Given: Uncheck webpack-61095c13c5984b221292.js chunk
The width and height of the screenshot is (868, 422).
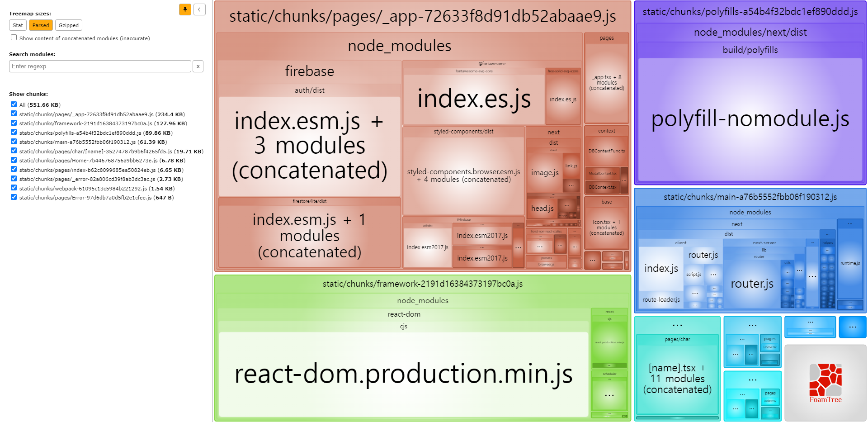Looking at the screenshot, I should point(14,188).
